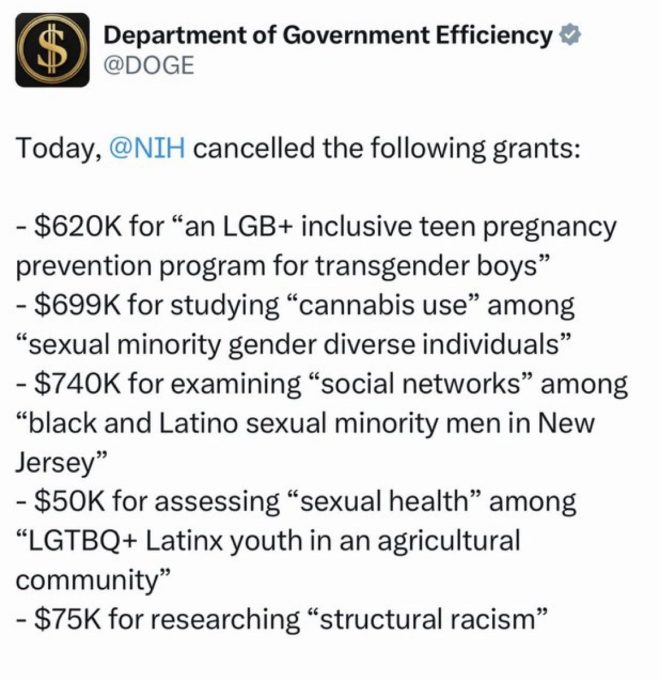Open the Department of Government Efficiency profile name

[328, 35]
